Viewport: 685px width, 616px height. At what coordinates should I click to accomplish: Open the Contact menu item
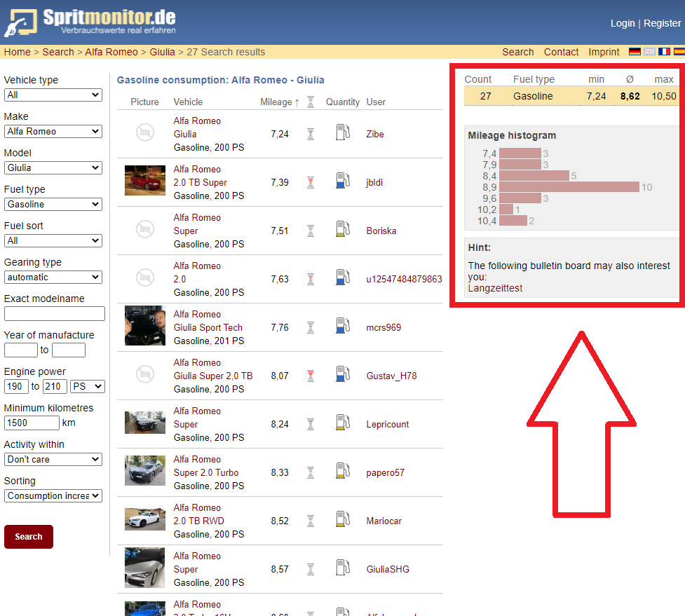[561, 52]
